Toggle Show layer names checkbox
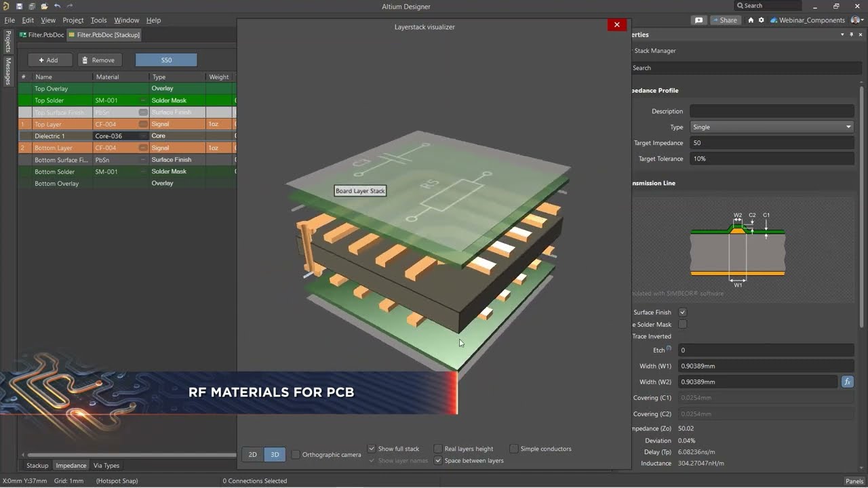This screenshot has width=868, height=488. click(x=372, y=461)
